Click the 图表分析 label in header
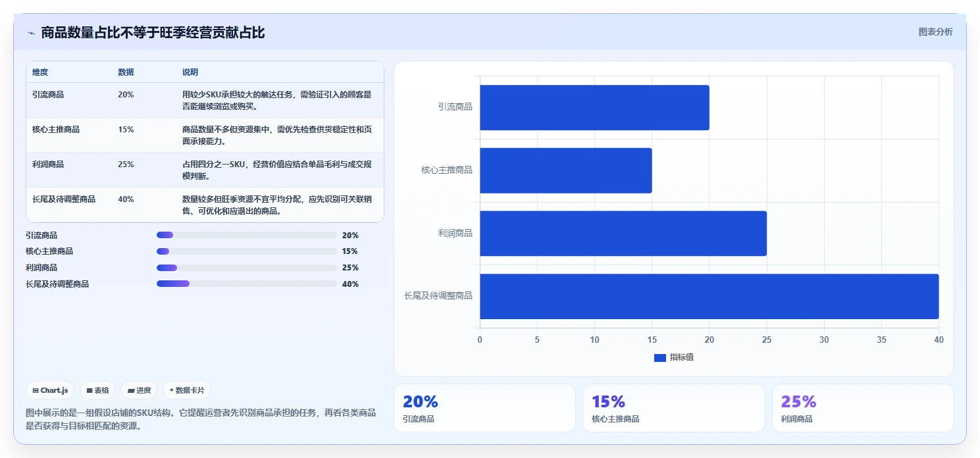 (935, 32)
